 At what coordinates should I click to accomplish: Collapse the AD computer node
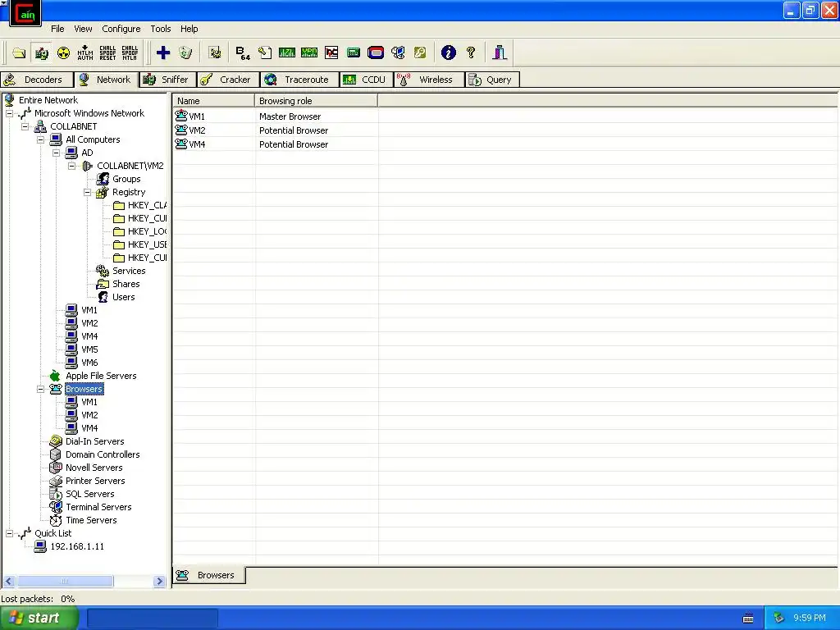click(x=57, y=153)
